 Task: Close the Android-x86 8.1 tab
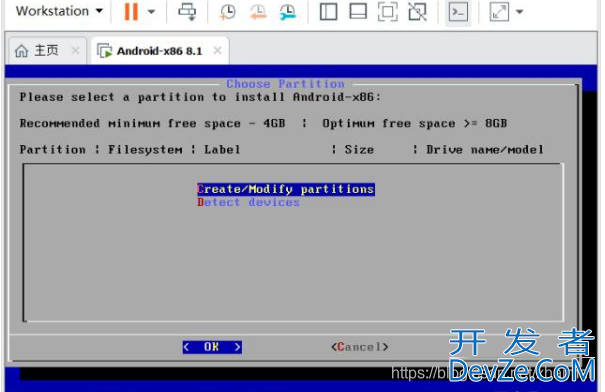pyautogui.click(x=218, y=50)
